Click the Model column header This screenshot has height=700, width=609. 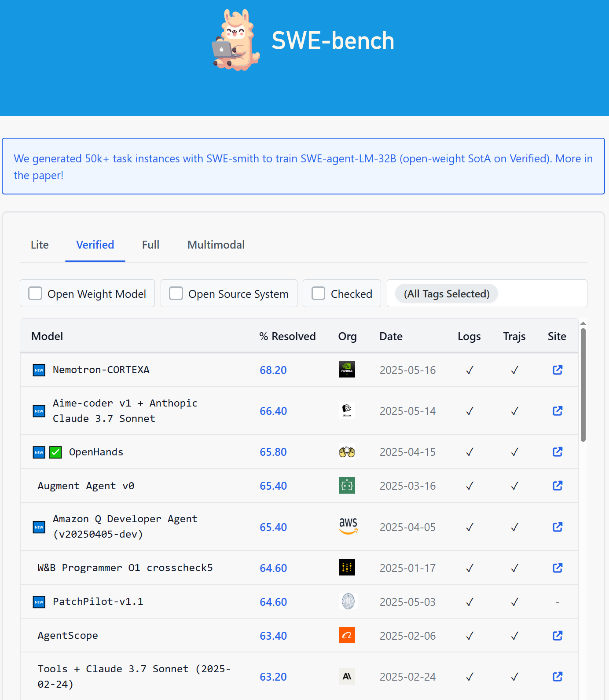click(x=47, y=336)
